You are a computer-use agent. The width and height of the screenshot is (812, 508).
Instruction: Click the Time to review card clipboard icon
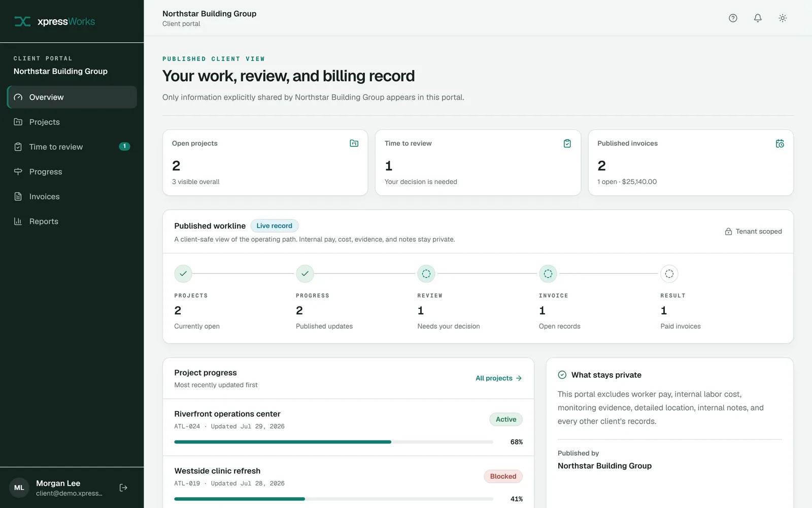pos(567,143)
